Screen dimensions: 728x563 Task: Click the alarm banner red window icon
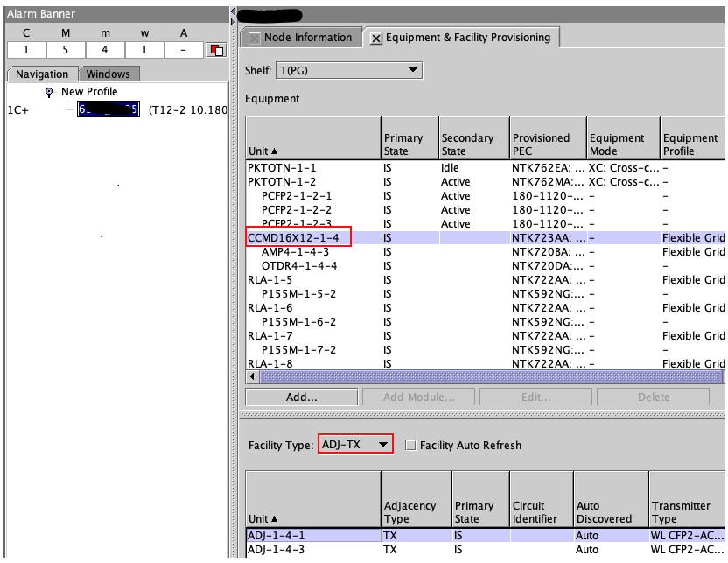(216, 50)
